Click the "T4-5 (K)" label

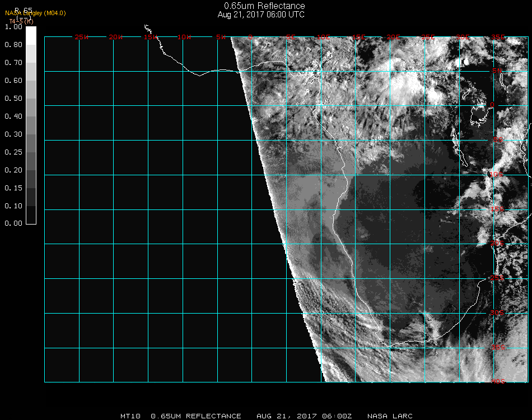click(21, 21)
